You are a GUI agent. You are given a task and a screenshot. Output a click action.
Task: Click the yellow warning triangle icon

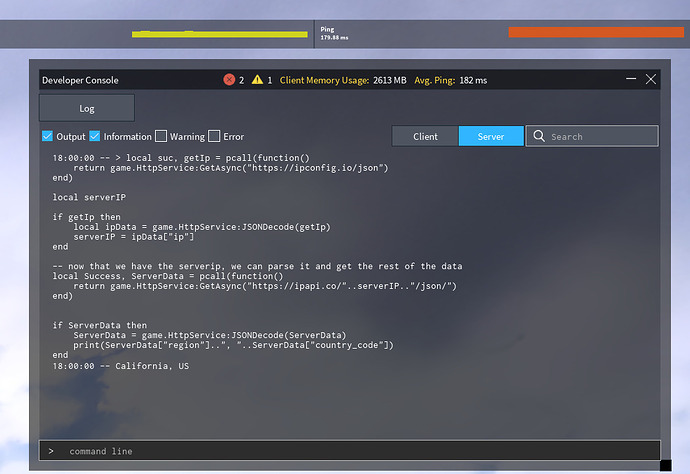coord(257,80)
